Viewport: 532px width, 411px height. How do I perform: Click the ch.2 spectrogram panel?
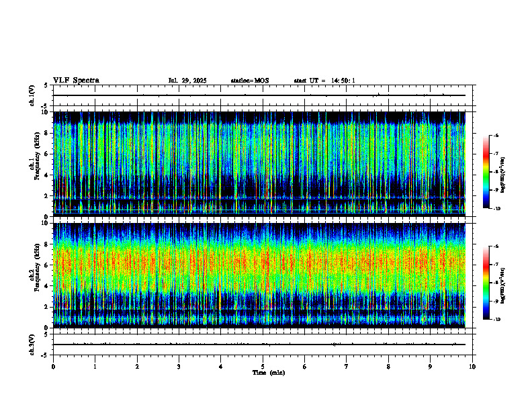point(259,275)
